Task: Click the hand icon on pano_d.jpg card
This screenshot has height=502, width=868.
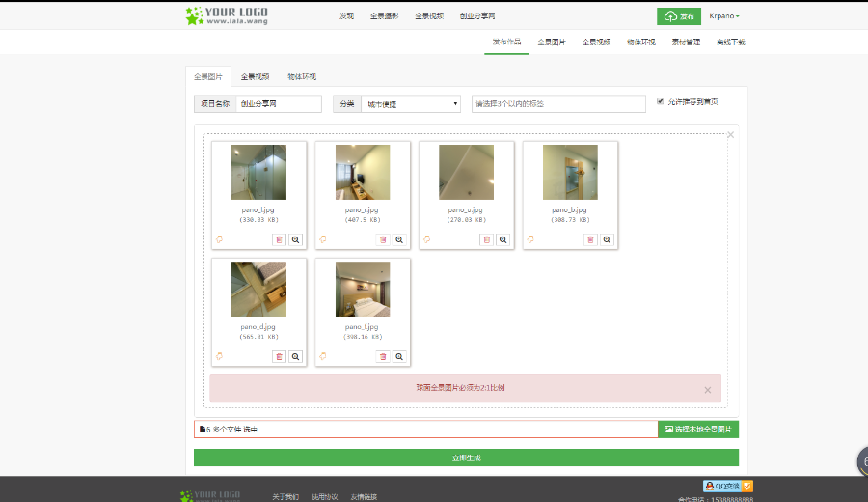Action: tap(219, 356)
